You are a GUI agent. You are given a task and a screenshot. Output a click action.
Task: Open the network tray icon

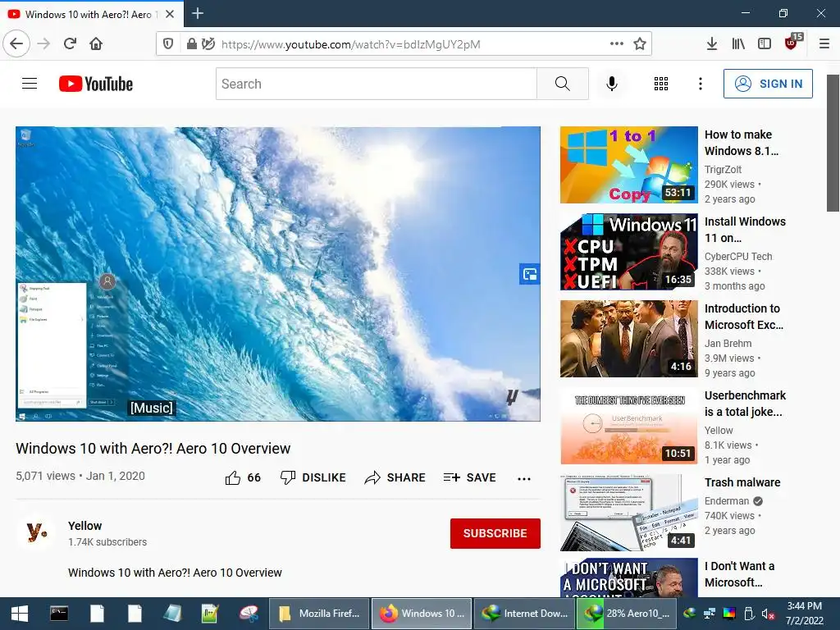(710, 614)
